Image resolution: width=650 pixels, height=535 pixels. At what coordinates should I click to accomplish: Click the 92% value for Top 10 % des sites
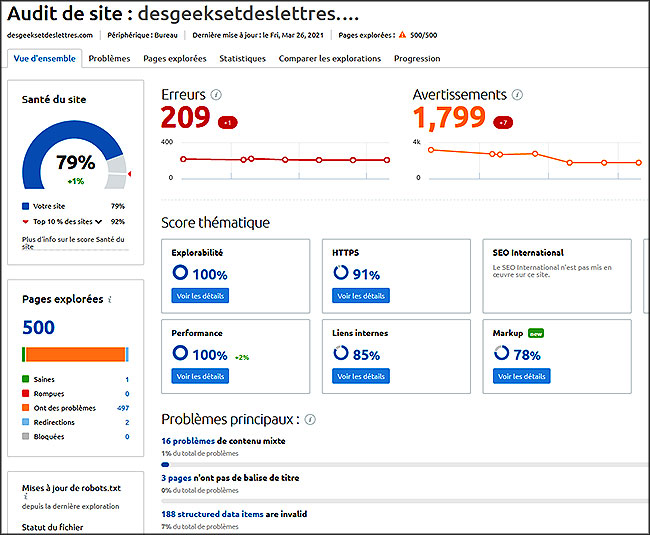point(118,222)
